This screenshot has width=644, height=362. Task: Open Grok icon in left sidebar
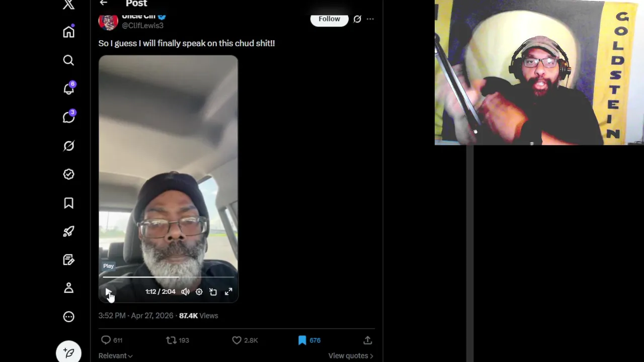(69, 146)
